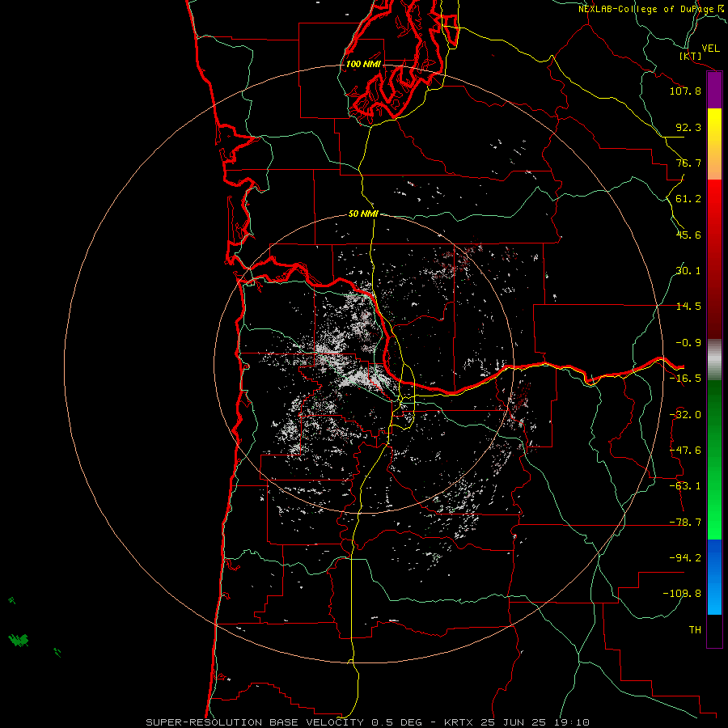Pick the green segment of the velocity color bar
This screenshot has height=728, width=728.
click(714, 459)
